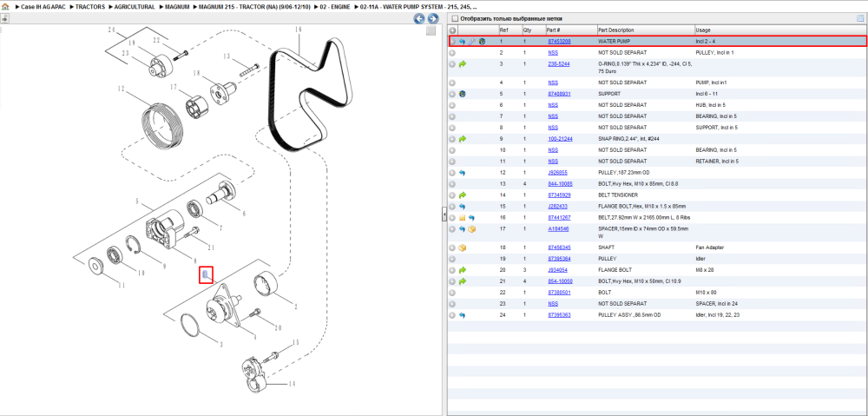Click the gray circle on row 2 NOT SOLD SEPARAT
868x416 pixels.
[452, 53]
